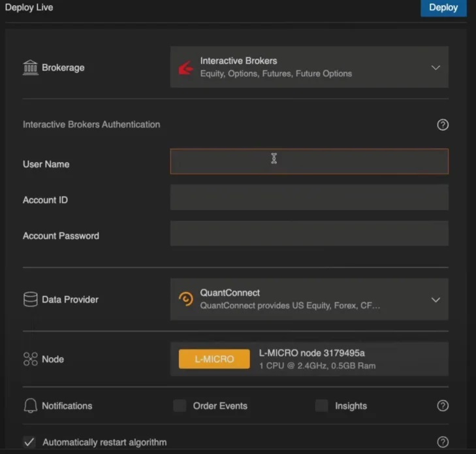Open help icon for Notifications row
476x454 pixels.
click(x=443, y=406)
